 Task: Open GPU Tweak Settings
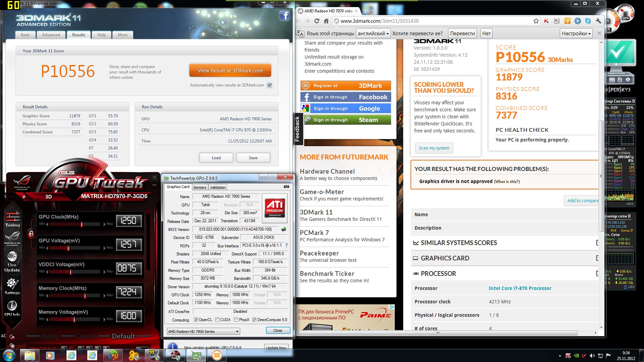[12, 286]
